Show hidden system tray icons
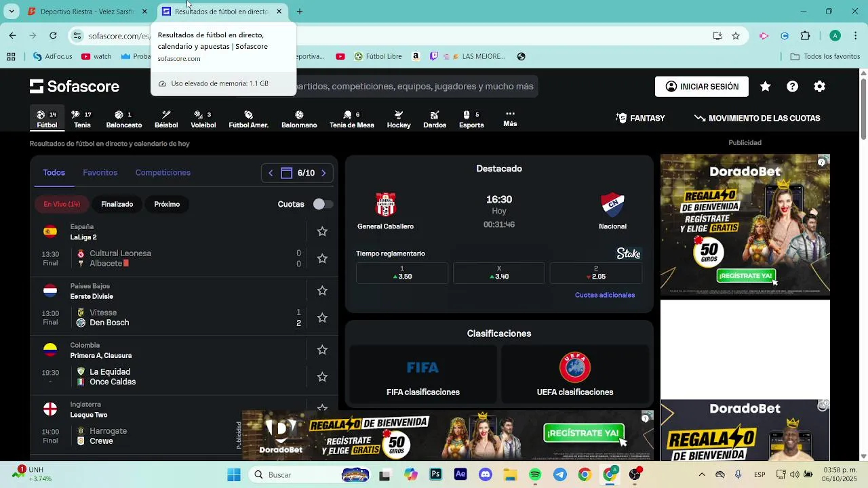Screen dimensions: 868x488 point(702,474)
